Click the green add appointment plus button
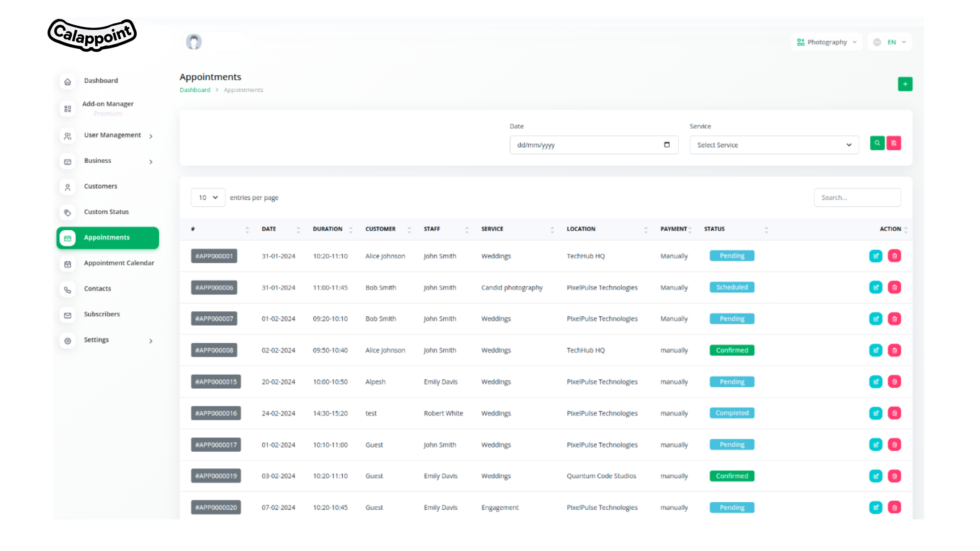The image size is (980, 551). (905, 84)
